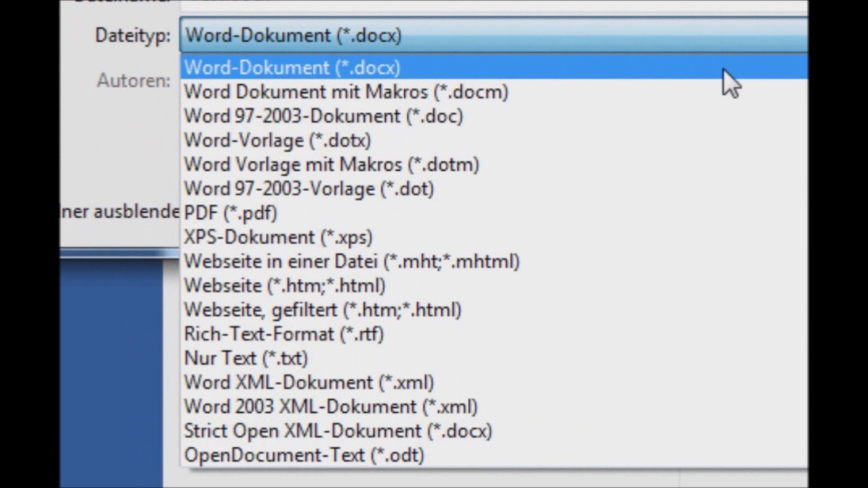Choose Rich-Text-Format (*.rtf)
This screenshot has width=868, height=488.
(494, 334)
